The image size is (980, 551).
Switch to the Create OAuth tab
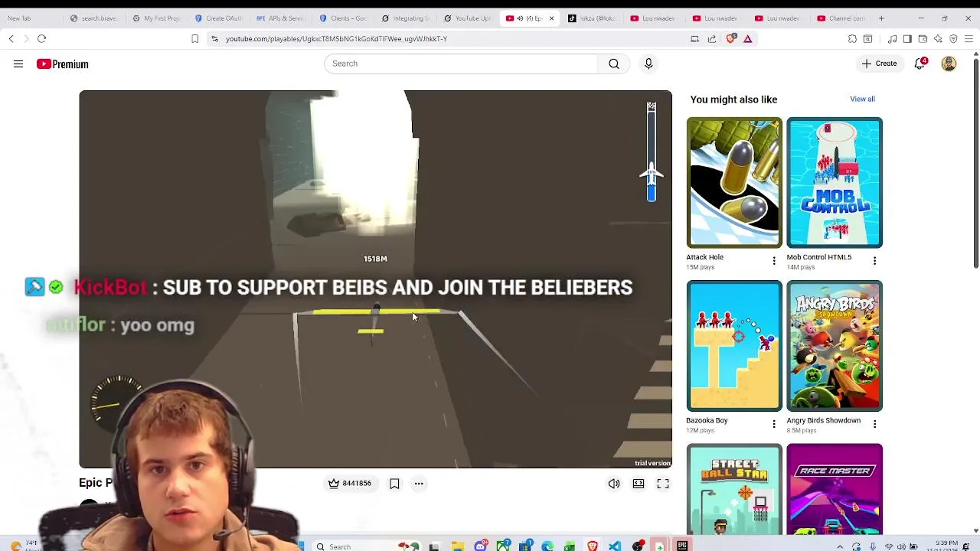[x=220, y=18]
